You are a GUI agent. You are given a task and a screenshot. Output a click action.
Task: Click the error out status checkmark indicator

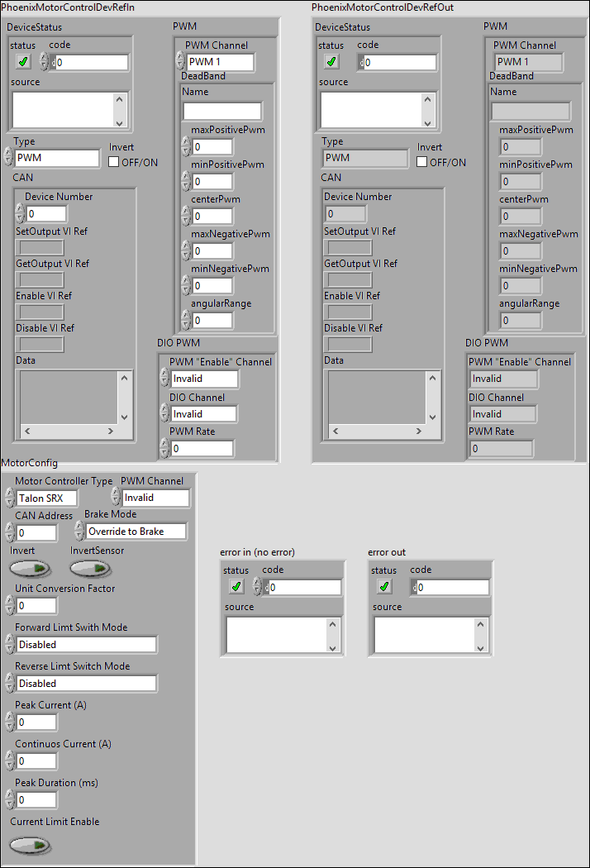tap(383, 587)
